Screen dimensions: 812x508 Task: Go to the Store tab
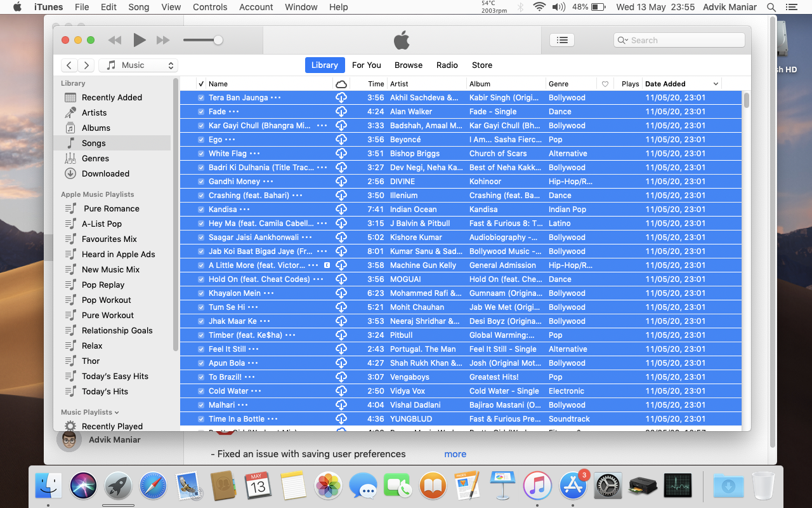(x=482, y=65)
